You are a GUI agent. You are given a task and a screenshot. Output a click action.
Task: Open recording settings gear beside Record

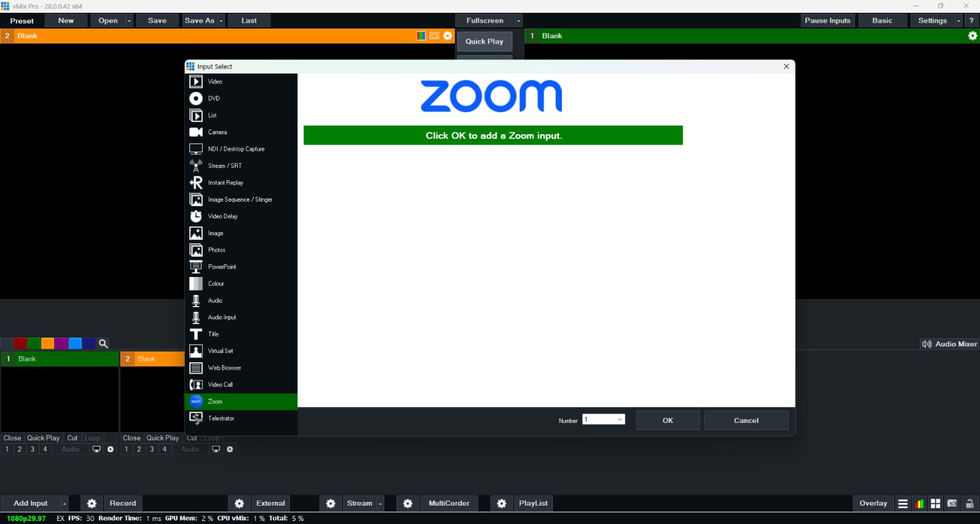[x=92, y=503]
